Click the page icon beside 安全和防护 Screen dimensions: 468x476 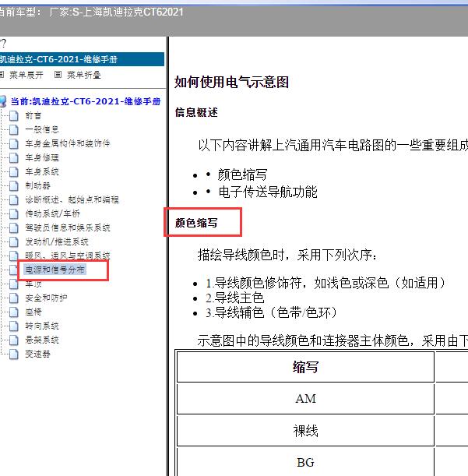[14, 298]
